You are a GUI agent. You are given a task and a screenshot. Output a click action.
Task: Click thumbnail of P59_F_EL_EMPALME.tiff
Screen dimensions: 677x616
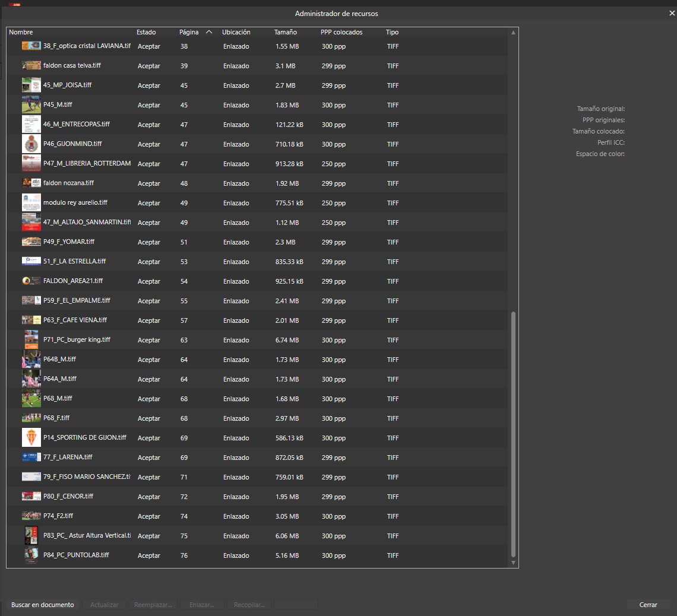[x=31, y=300]
